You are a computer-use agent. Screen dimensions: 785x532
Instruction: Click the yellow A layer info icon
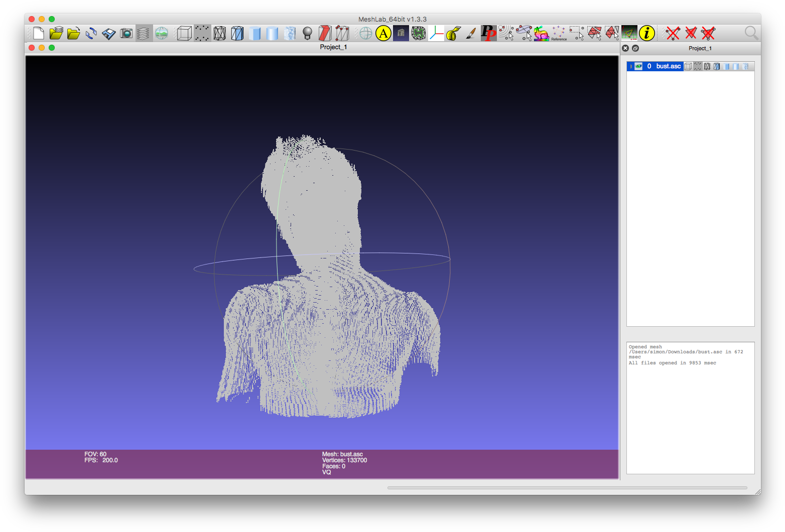383,34
